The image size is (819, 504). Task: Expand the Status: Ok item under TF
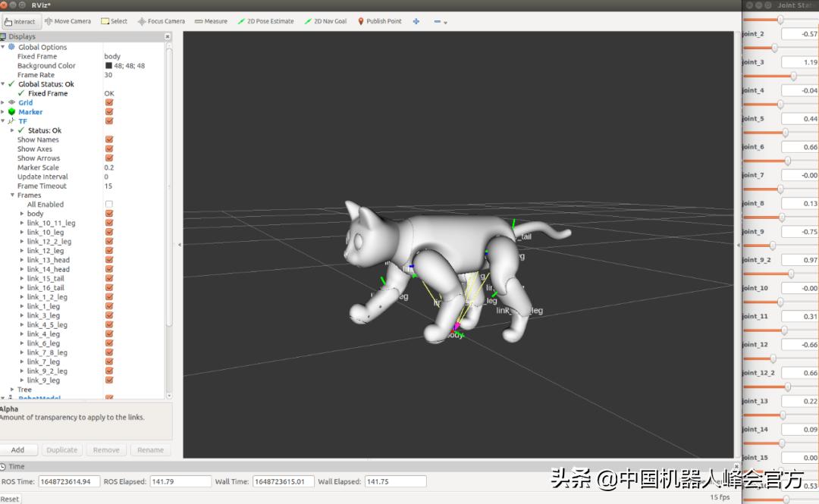(x=11, y=130)
